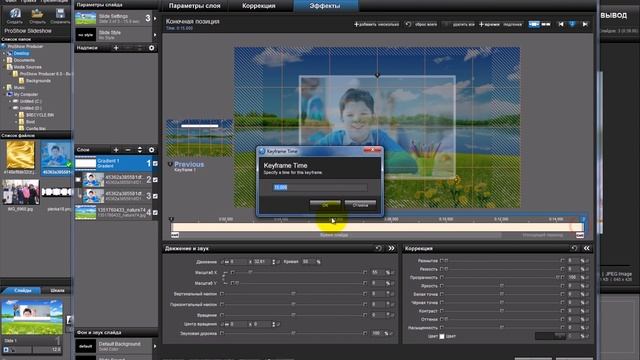This screenshot has height=360, width=640.
Task: Click the добавить несколько keyframes button
Action: (376, 24)
